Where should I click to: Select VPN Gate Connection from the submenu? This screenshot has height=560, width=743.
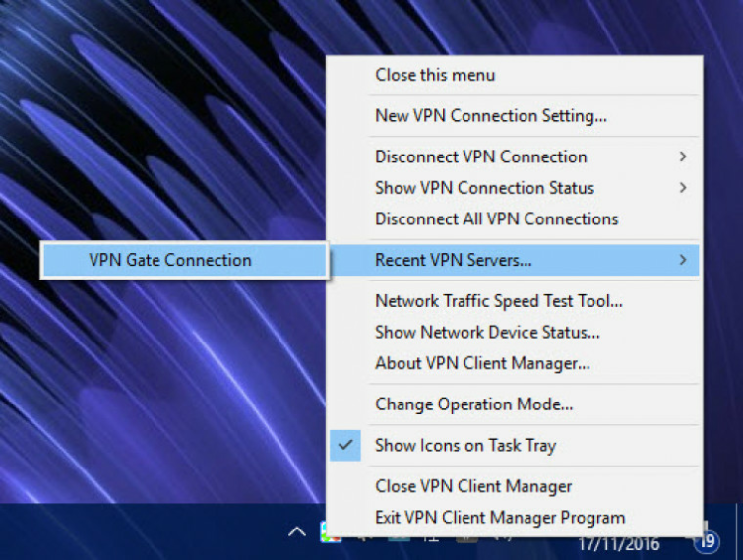click(x=184, y=260)
